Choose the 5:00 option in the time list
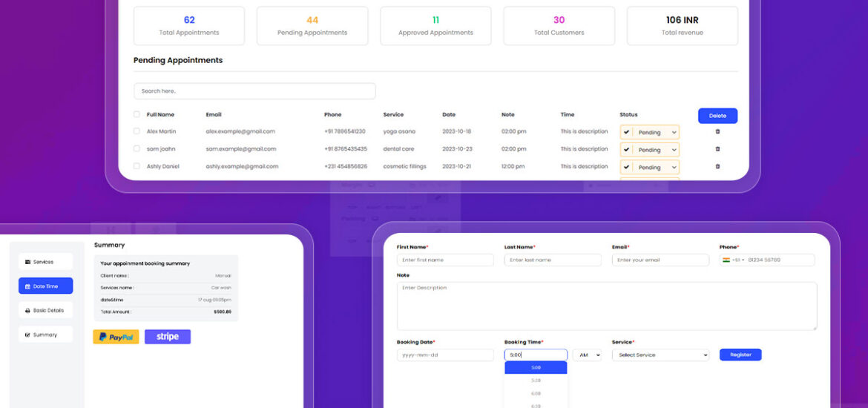 point(536,368)
